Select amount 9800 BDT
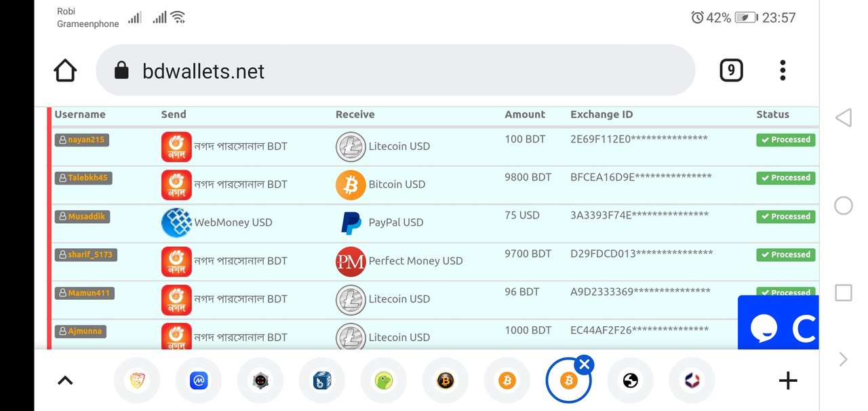868x411 pixels. coord(528,177)
